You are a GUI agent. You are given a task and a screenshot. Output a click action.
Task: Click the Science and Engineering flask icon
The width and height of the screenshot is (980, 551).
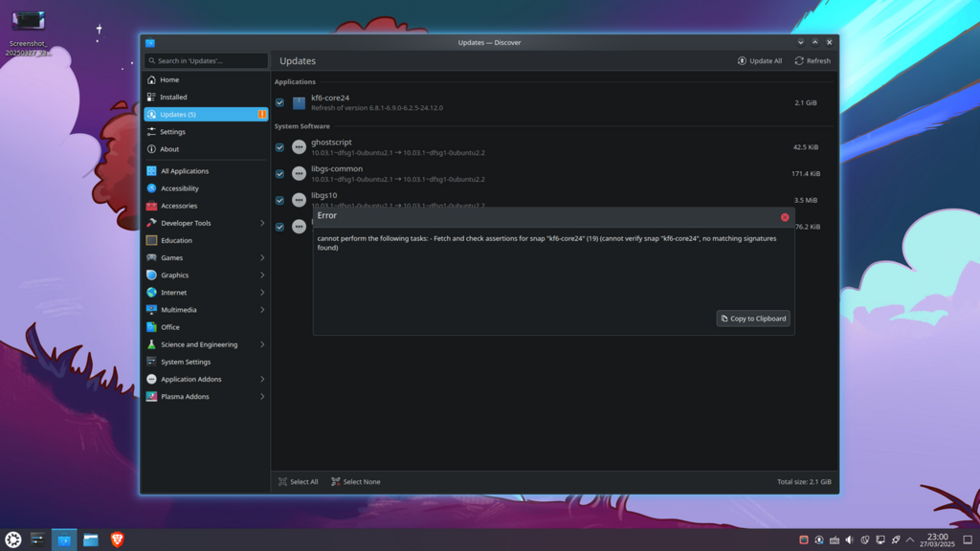tap(151, 344)
